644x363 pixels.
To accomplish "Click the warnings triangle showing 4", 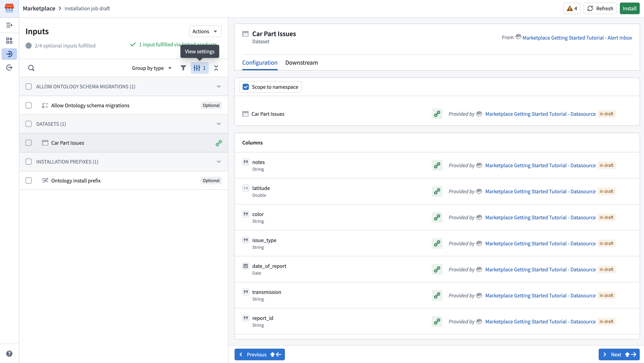I will (x=572, y=8).
